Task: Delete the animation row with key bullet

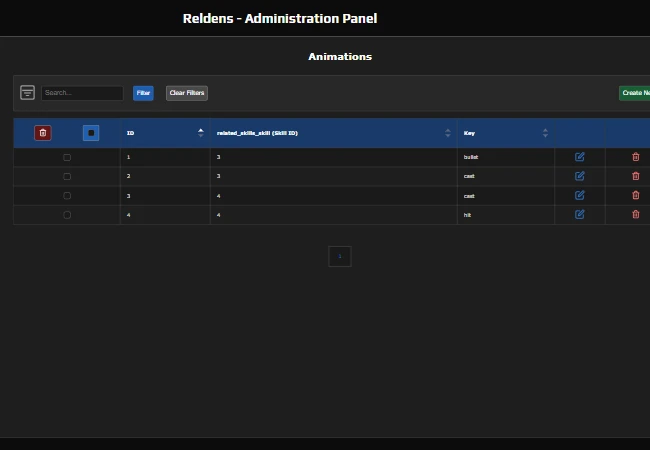Action: 635,157
